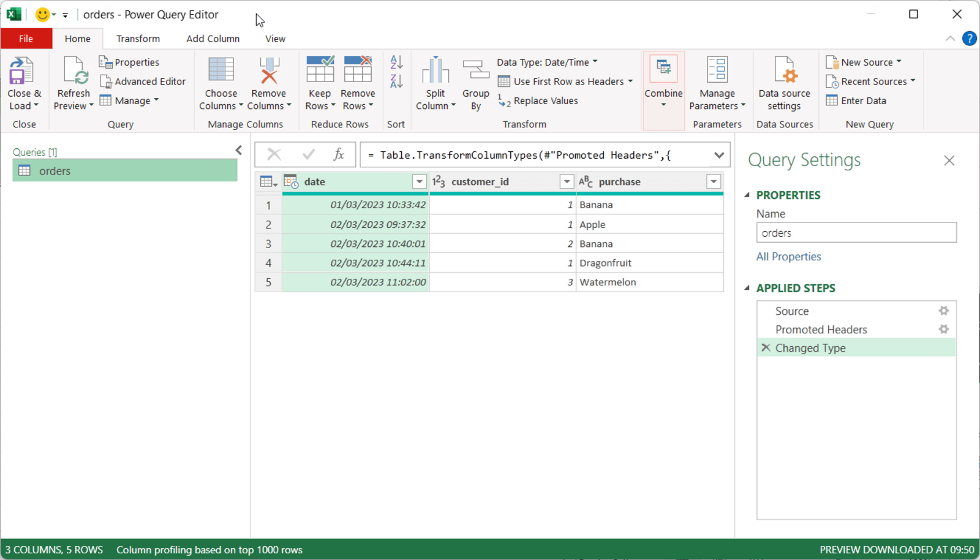Collapse the ribbon with the chevron
The height and width of the screenshot is (560, 980).
(x=950, y=39)
